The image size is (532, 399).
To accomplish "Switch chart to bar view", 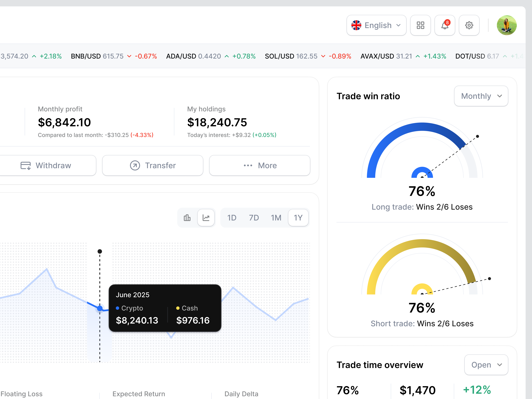I will [x=187, y=218].
